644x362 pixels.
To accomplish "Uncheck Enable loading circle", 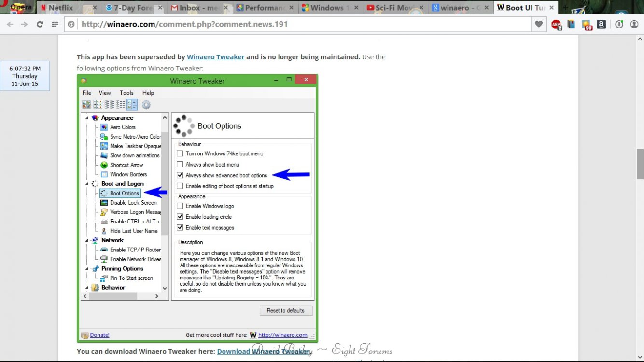I will (180, 217).
